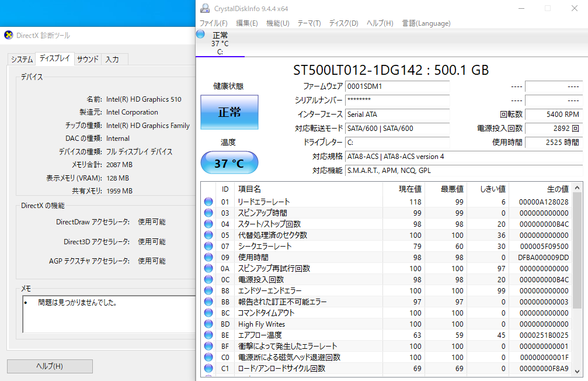Viewport: 588px width, 381px height.
Task: Click status orb for row BE エアフロー温度
Action: pyautogui.click(x=208, y=335)
